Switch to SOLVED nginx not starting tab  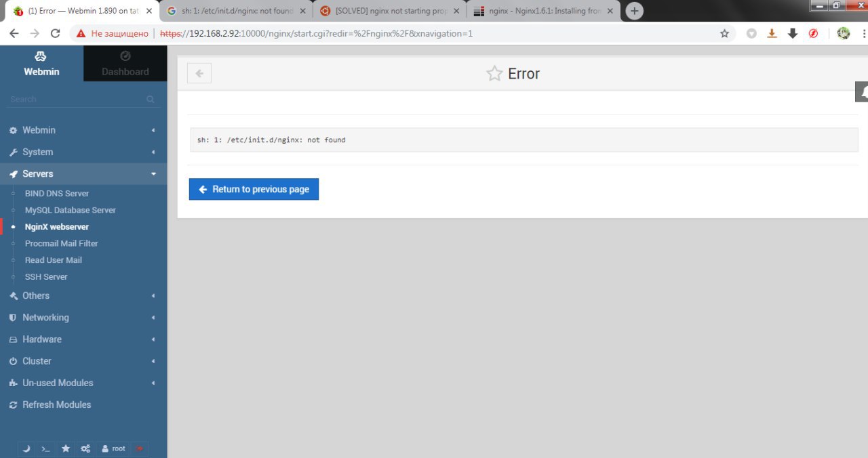390,11
